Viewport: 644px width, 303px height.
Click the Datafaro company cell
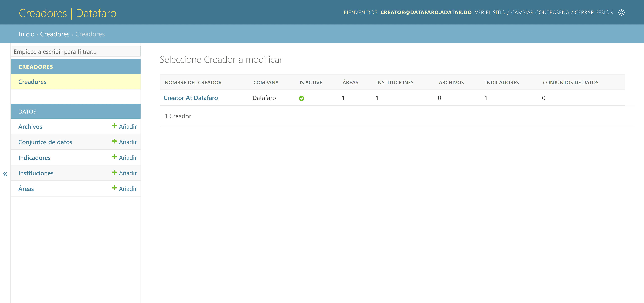coord(264,98)
